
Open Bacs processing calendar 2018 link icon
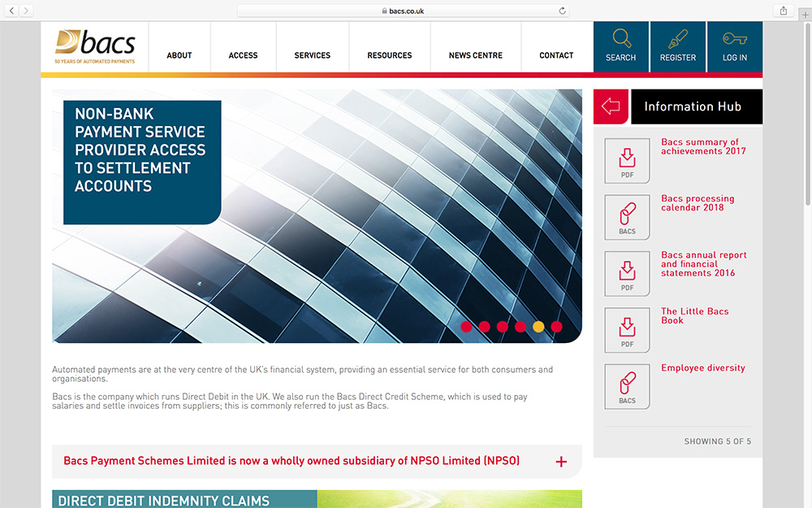point(627,217)
